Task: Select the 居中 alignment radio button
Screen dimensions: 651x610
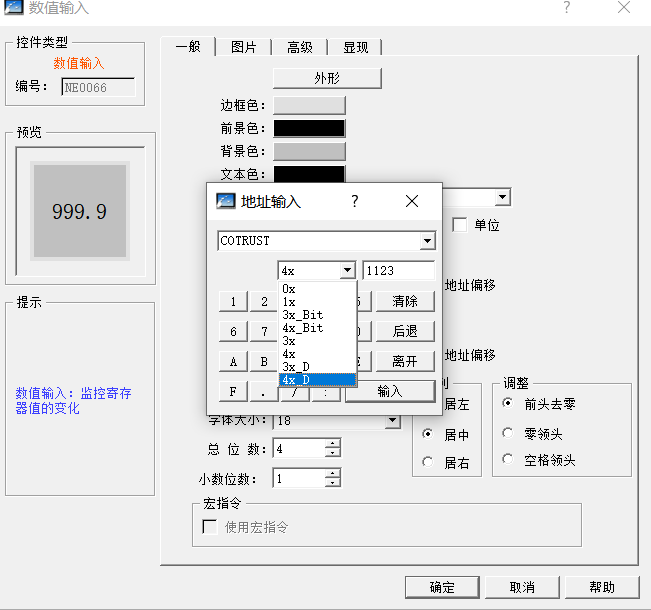Action: [427, 434]
